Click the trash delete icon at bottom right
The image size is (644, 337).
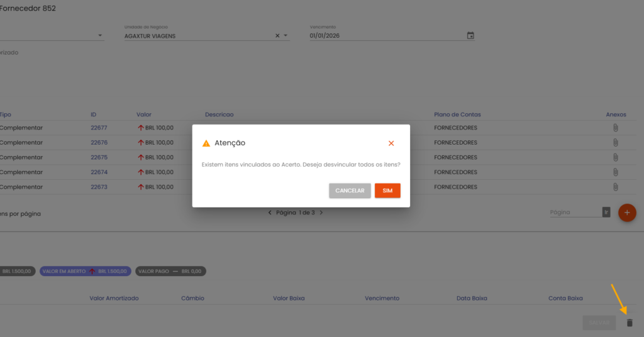[x=630, y=323]
